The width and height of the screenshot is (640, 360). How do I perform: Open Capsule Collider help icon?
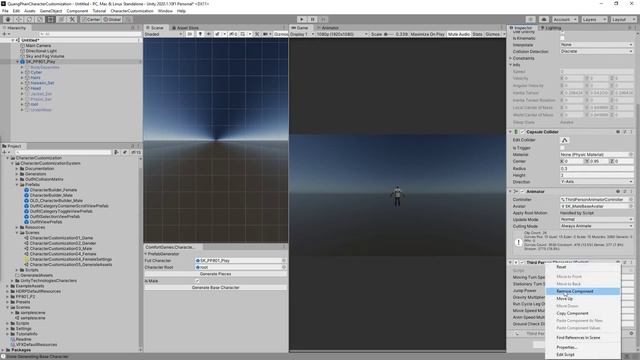[618, 132]
